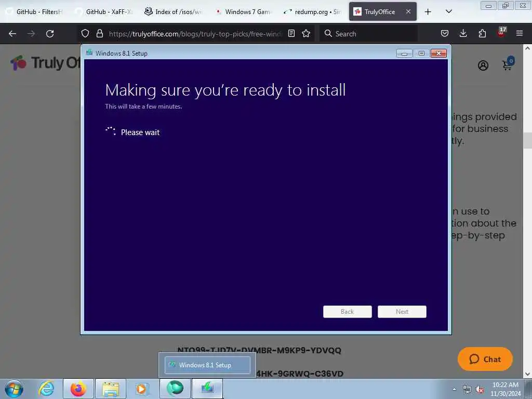Switch to the GitHub - XaFF tab
532x399 pixels.
[x=104, y=12]
